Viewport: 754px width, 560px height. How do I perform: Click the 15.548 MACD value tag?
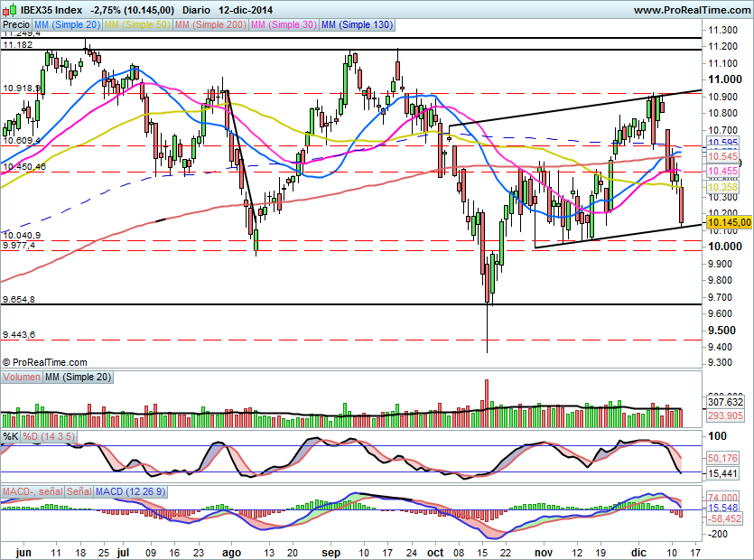[722, 508]
